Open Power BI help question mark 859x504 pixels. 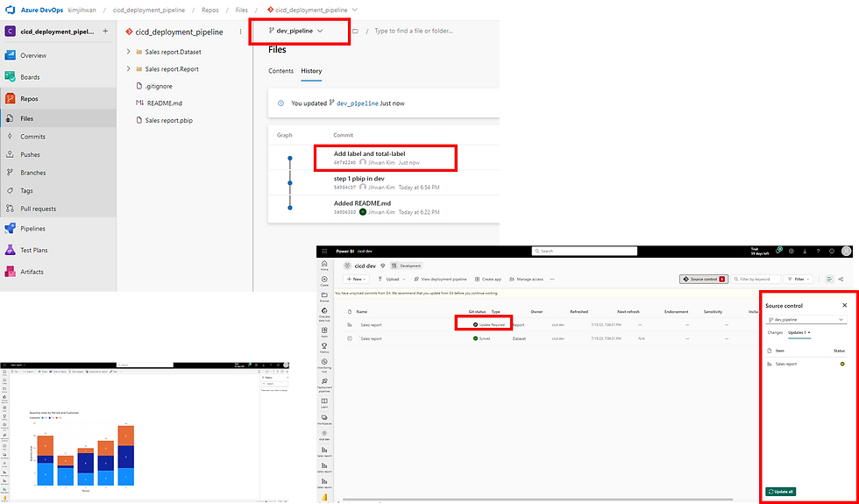click(819, 251)
